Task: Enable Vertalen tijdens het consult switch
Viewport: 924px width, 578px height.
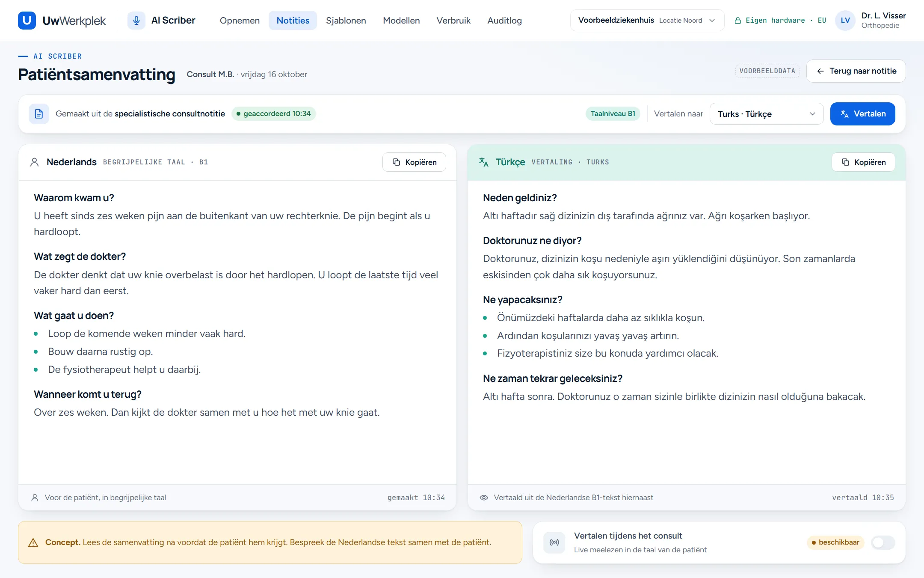Action: pyautogui.click(x=883, y=542)
